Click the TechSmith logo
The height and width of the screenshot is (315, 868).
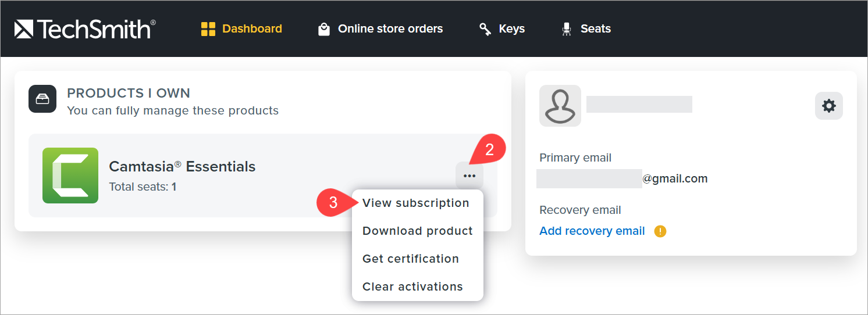tap(85, 28)
